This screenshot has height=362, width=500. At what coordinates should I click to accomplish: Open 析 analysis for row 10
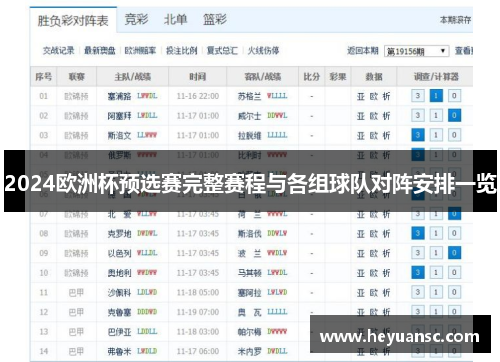pos(386,273)
